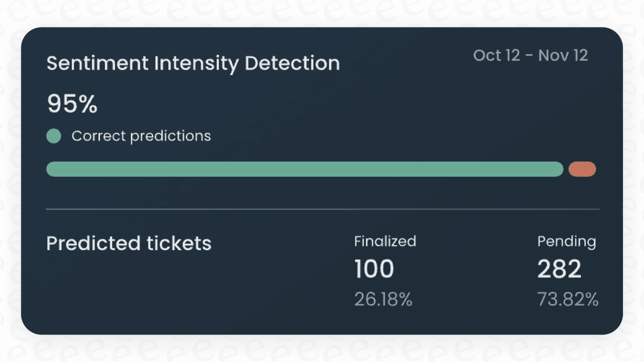Viewport: 644px width, 362px height.
Task: Click the Correct predictions label text
Action: pyautogui.click(x=141, y=136)
